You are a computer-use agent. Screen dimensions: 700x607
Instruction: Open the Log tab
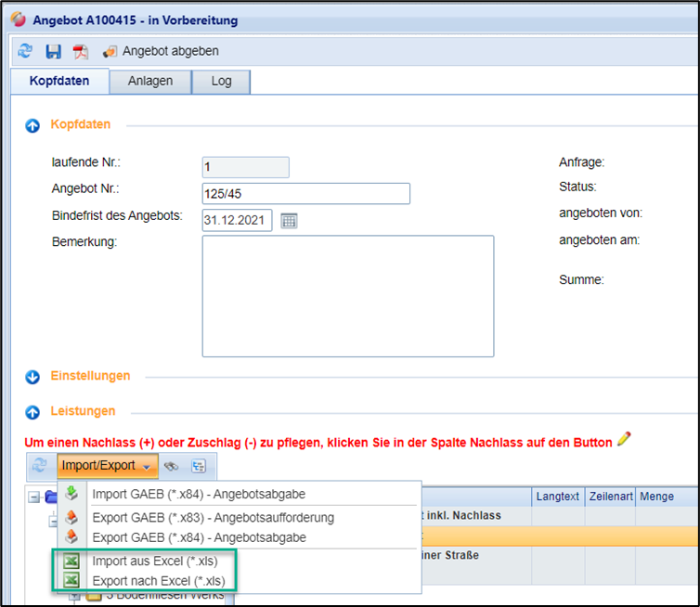tap(221, 81)
